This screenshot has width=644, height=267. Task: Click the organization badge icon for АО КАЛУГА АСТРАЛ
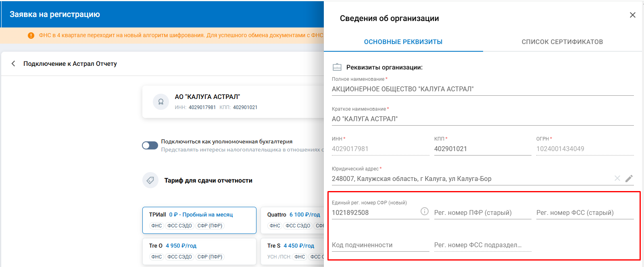160,102
